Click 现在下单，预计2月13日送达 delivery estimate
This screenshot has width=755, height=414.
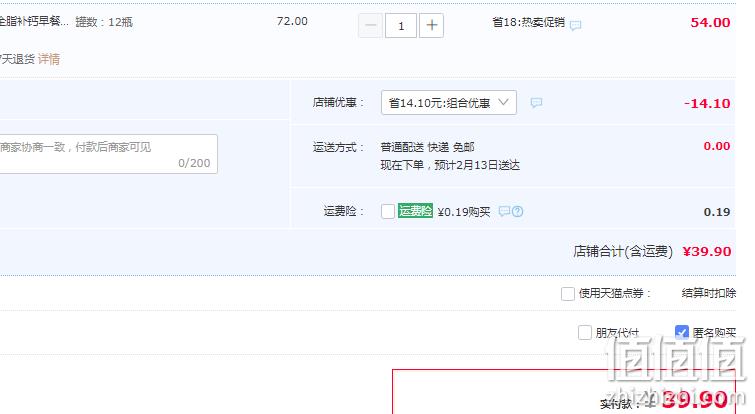(x=450, y=165)
